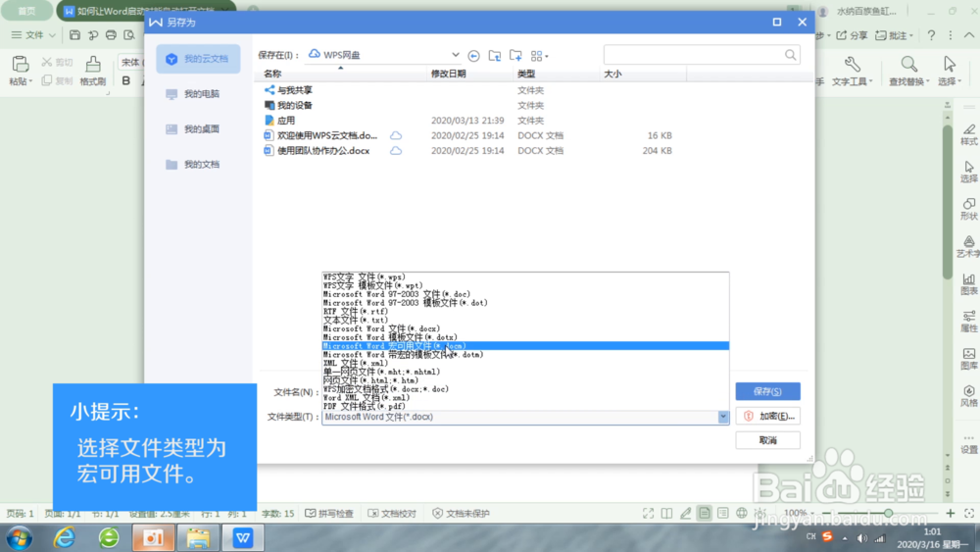The height and width of the screenshot is (552, 980).
Task: Open the 文件 menu in WPS
Action: tap(33, 35)
